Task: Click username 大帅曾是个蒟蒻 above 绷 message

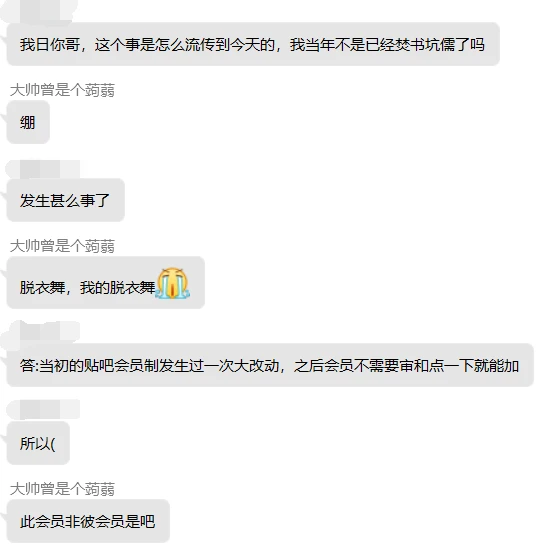Action: pos(63,90)
